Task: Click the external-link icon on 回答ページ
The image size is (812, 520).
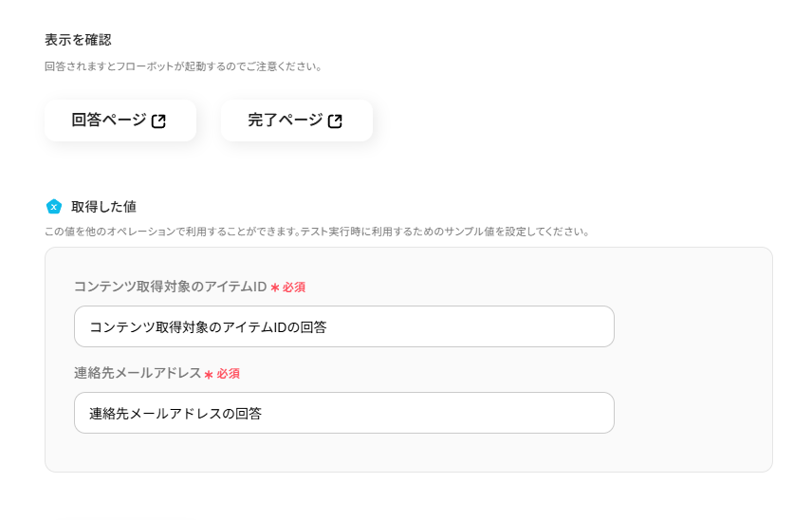Action: click(x=159, y=121)
